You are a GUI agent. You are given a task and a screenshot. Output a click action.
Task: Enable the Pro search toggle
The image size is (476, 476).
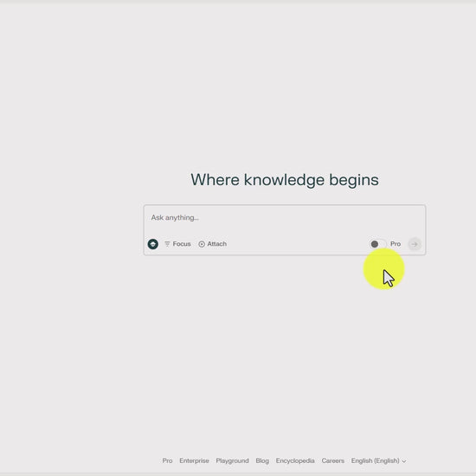[x=377, y=244]
